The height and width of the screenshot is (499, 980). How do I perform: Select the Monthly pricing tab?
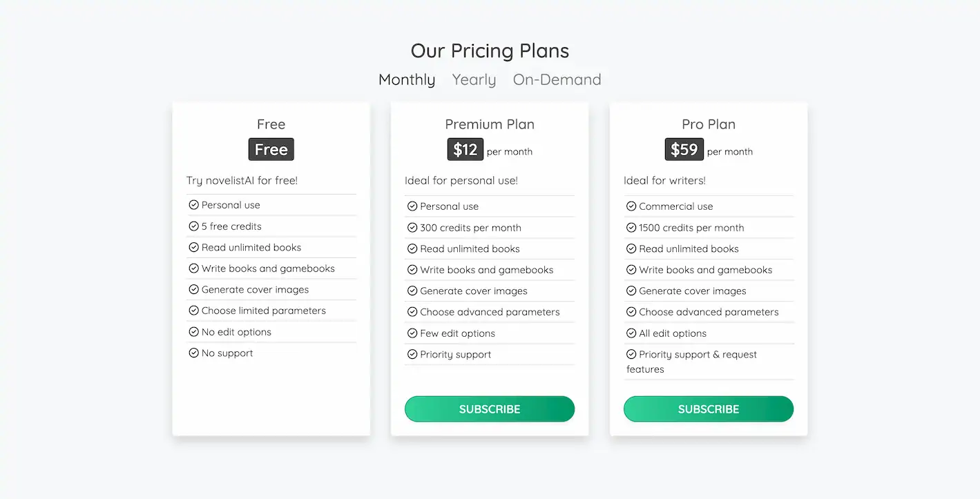tap(407, 79)
